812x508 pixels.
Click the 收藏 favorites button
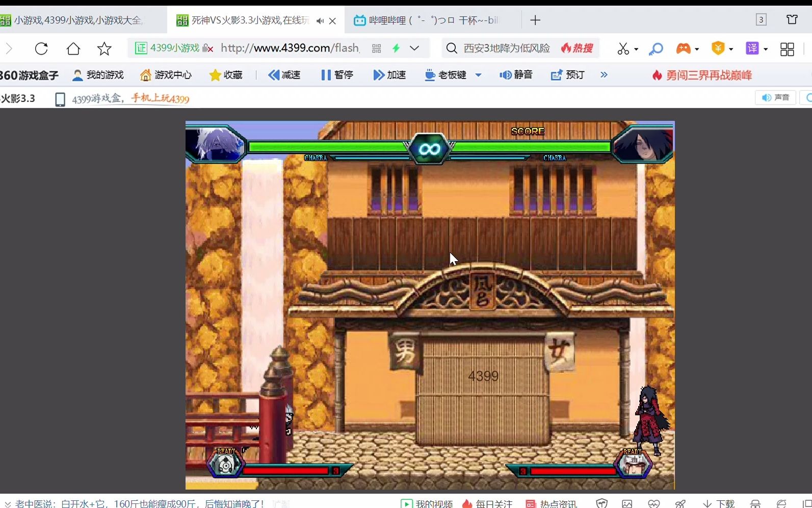pyautogui.click(x=226, y=75)
